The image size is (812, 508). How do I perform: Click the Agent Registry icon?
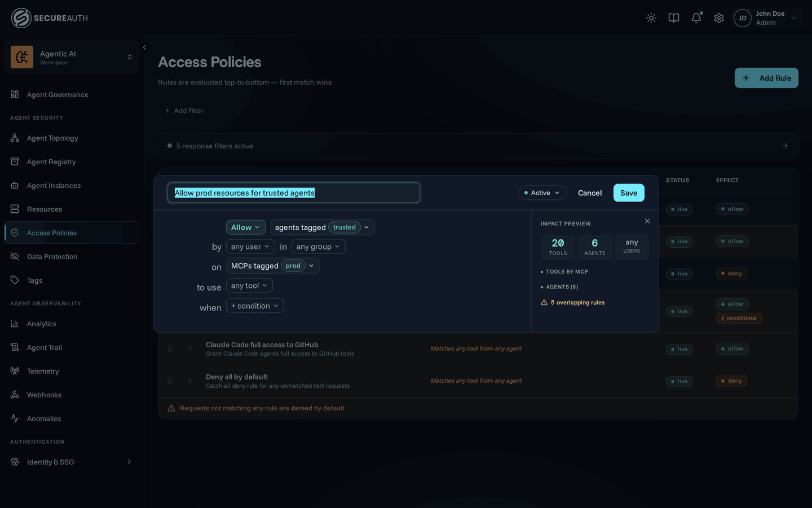[15, 161]
